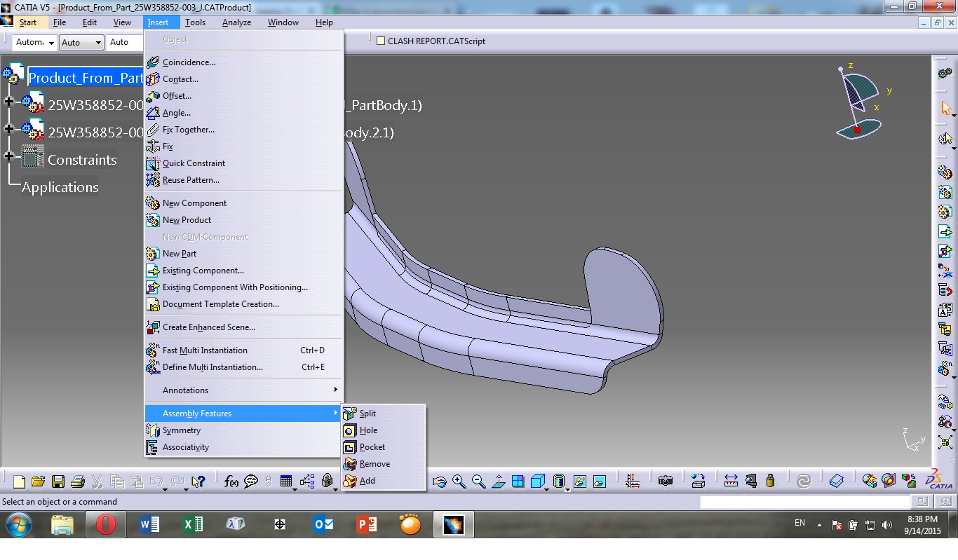Open the second Auto dropdown in the toolbar

(98, 43)
